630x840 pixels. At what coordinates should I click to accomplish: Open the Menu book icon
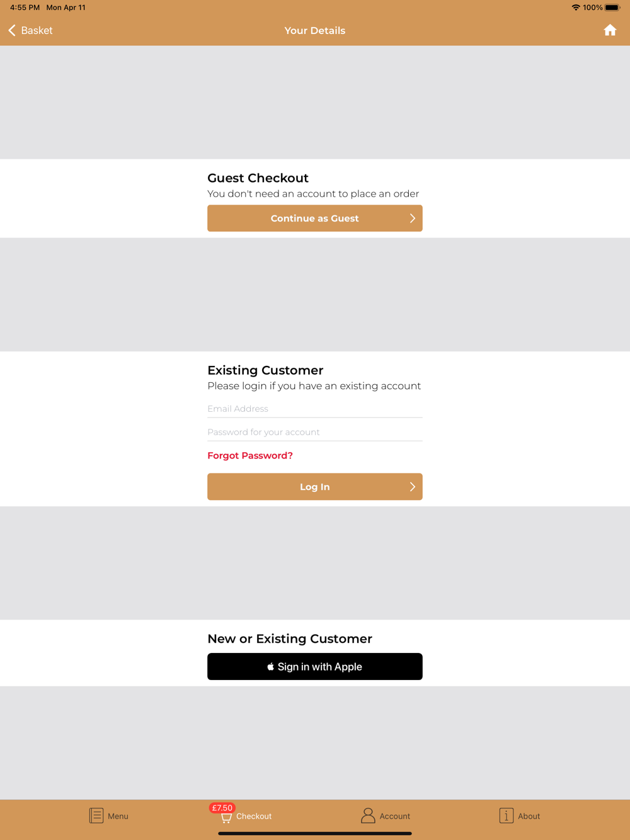click(96, 815)
